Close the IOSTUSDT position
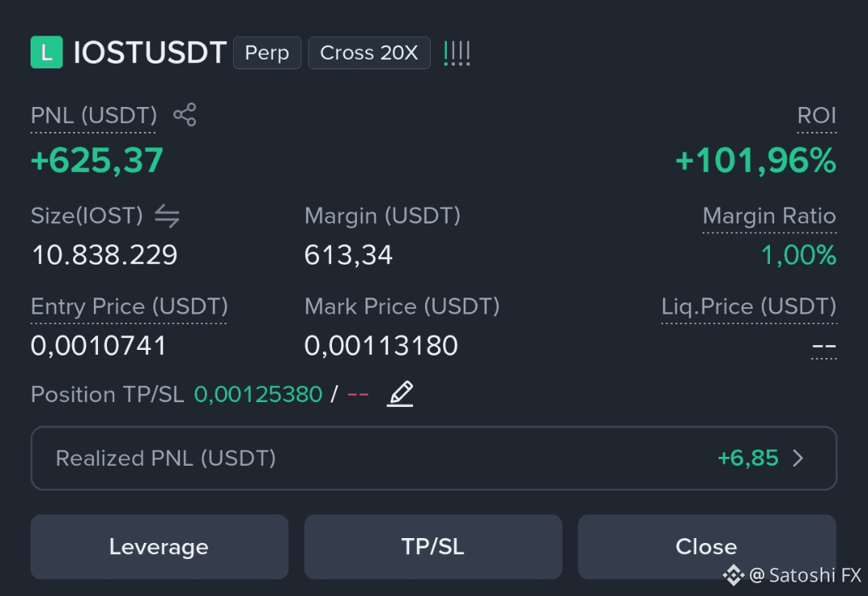The height and width of the screenshot is (596, 868). (707, 547)
